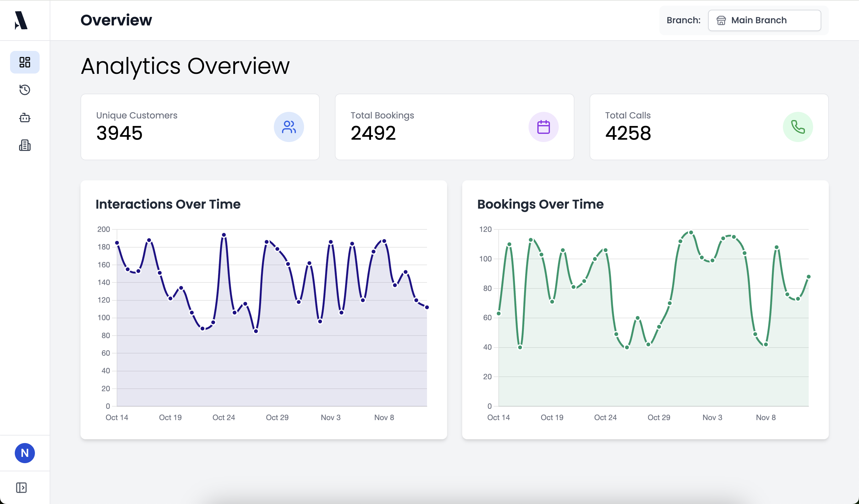Open the Main Branch dropdown selector
859x504 pixels.
pos(764,20)
